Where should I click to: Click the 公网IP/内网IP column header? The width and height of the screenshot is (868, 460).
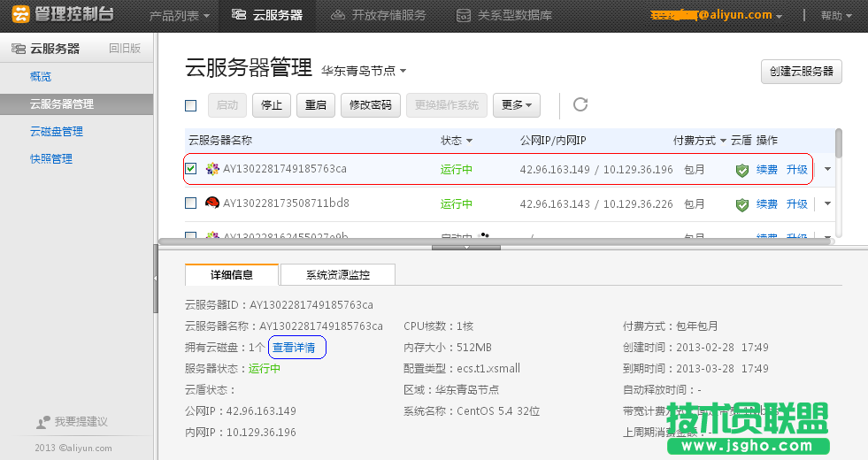tap(553, 141)
